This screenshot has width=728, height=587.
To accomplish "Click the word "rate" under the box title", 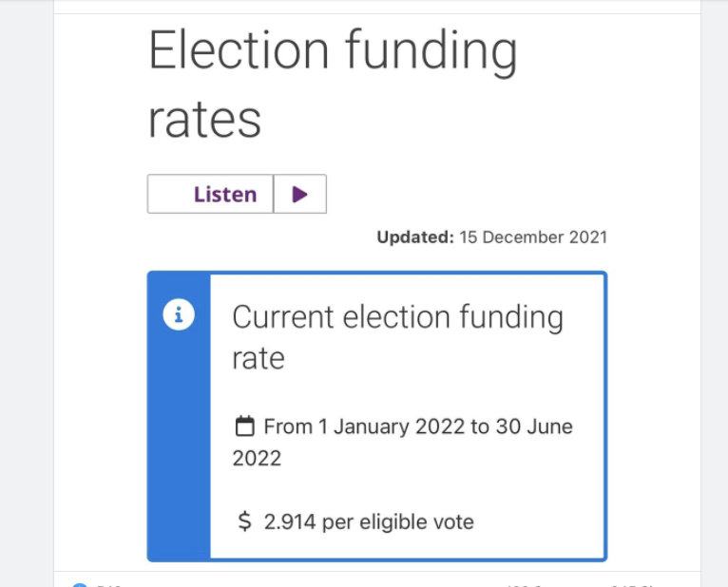I will pos(259,358).
